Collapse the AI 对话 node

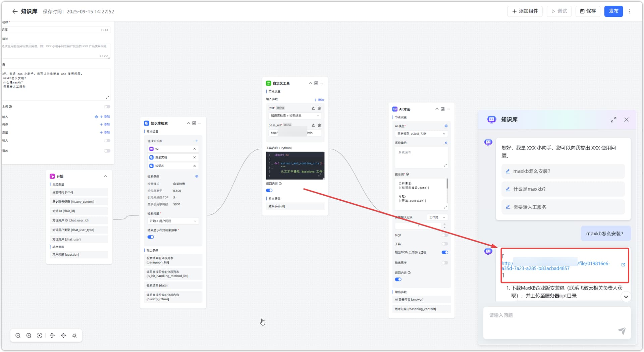pyautogui.click(x=437, y=109)
